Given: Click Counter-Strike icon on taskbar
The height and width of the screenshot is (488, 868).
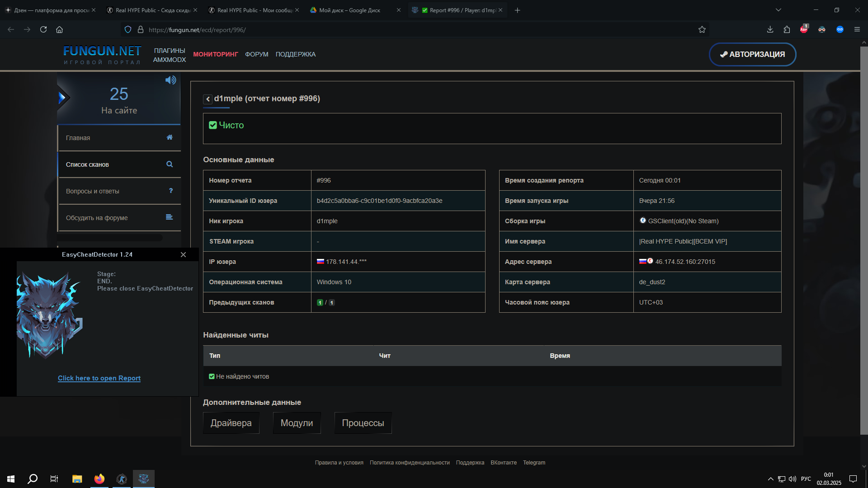Looking at the screenshot, I should point(122,479).
